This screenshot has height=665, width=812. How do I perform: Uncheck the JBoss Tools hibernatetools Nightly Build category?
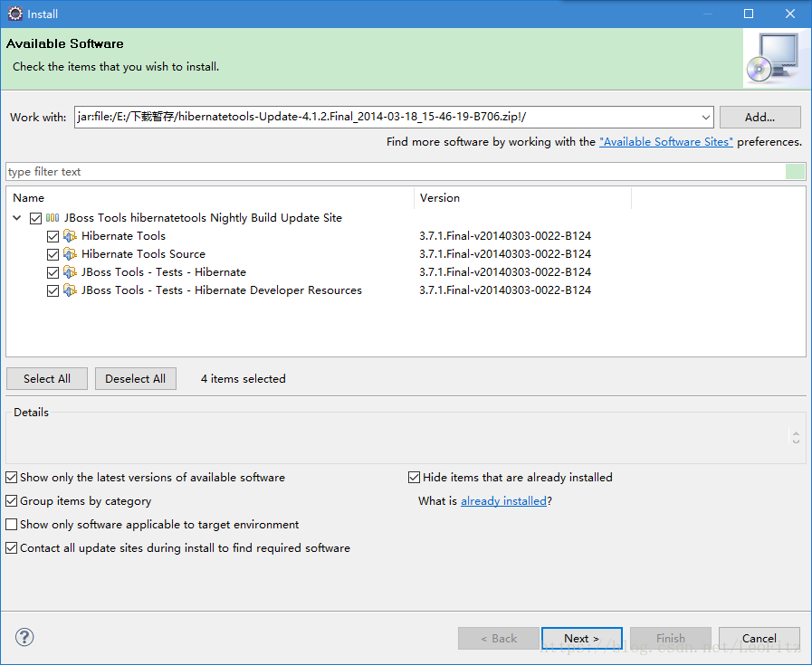click(x=35, y=218)
